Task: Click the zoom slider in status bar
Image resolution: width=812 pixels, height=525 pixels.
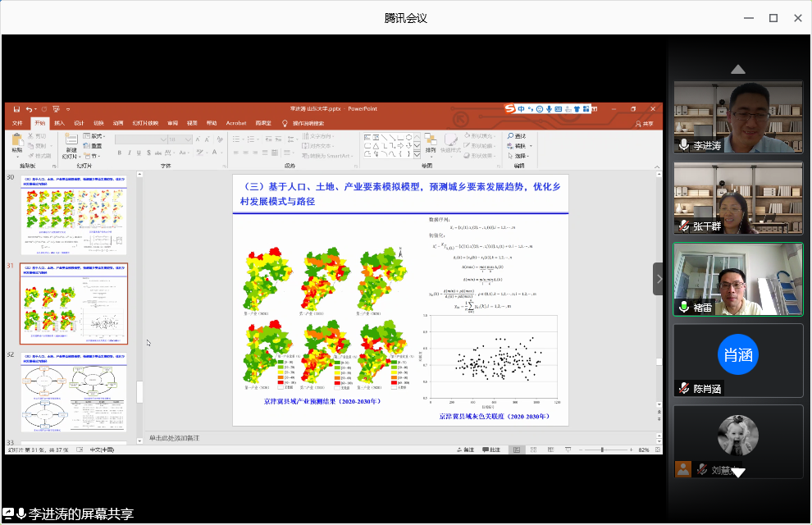Action: click(603, 450)
